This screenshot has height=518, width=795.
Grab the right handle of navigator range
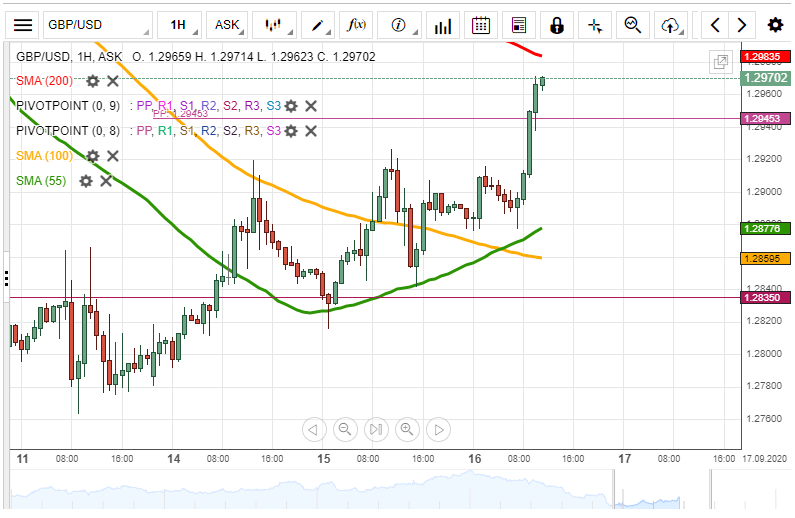pyautogui.click(x=711, y=489)
